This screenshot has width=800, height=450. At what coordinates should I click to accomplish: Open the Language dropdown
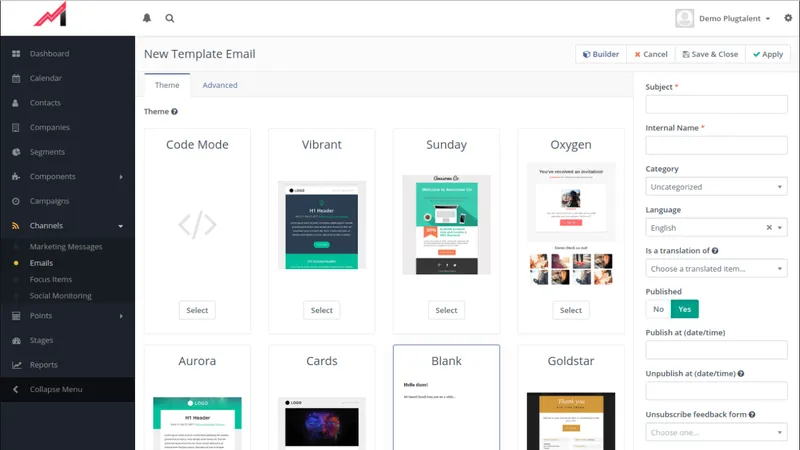pyautogui.click(x=716, y=228)
